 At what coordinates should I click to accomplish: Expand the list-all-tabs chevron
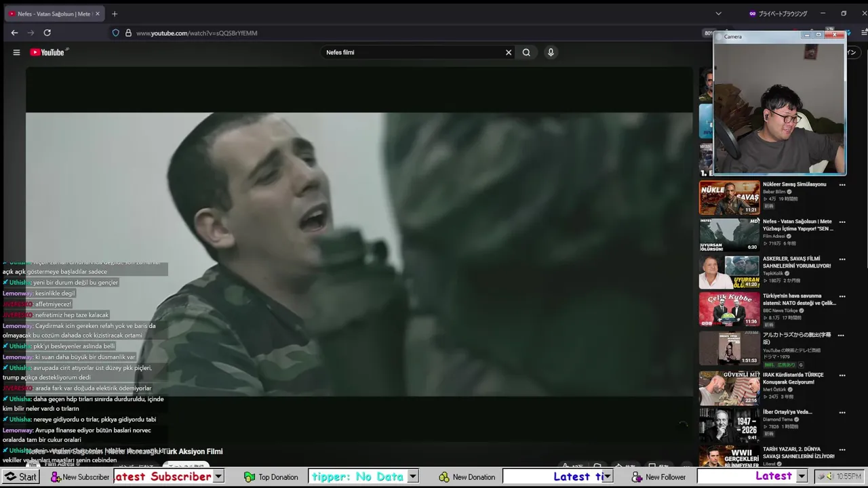(718, 14)
